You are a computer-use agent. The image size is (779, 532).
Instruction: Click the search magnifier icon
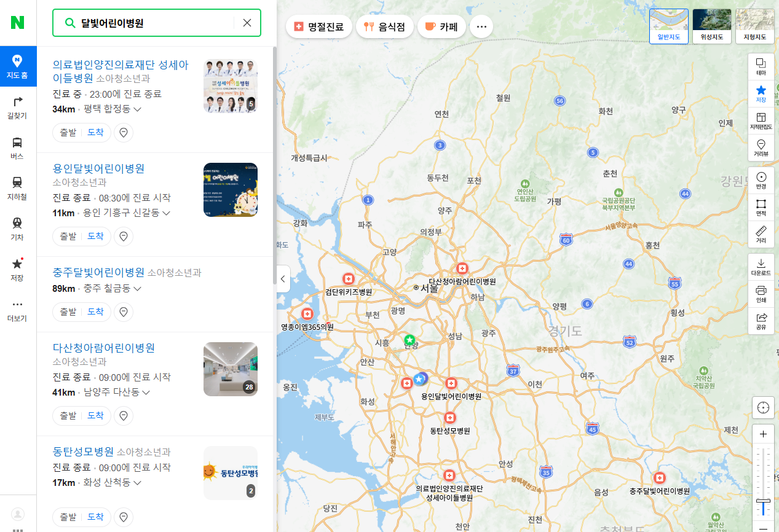(x=69, y=23)
